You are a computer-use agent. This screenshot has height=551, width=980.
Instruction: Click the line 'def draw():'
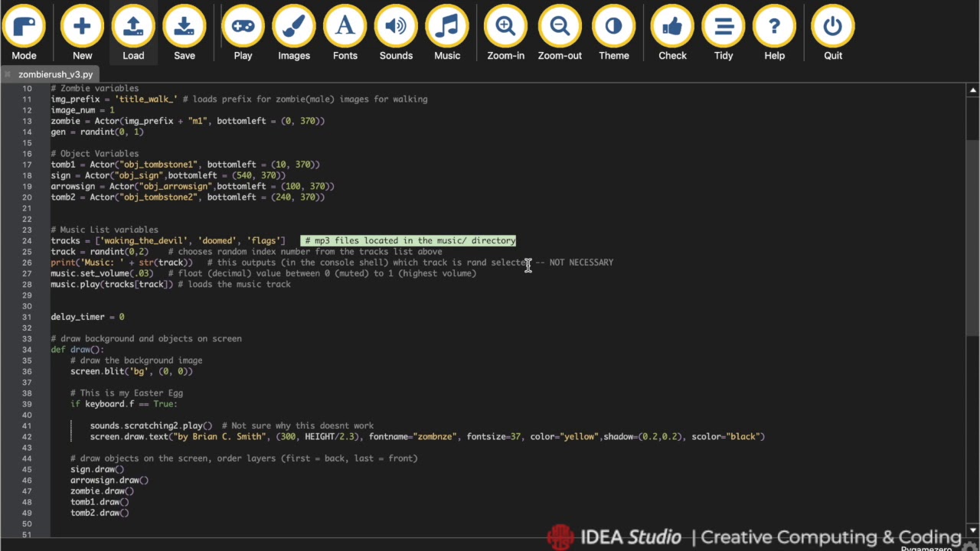tap(77, 350)
